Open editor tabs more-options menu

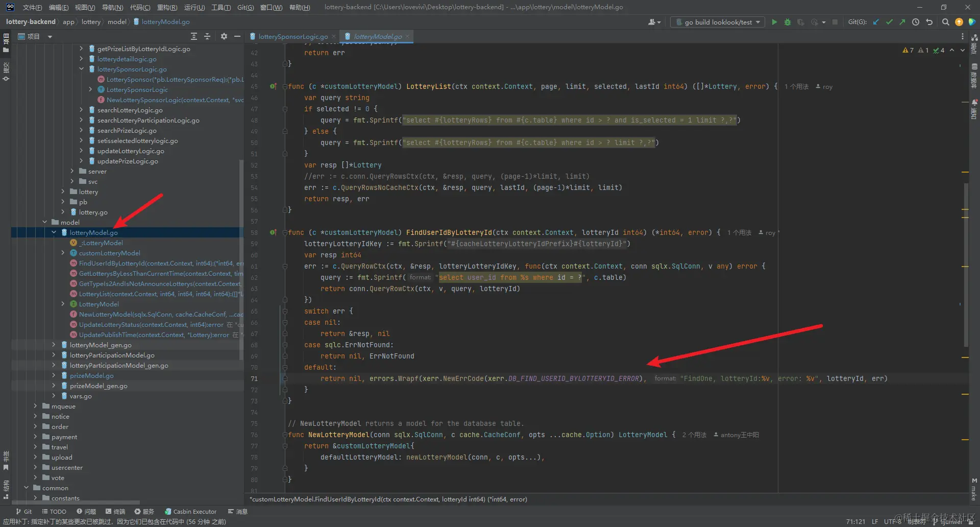(x=963, y=36)
